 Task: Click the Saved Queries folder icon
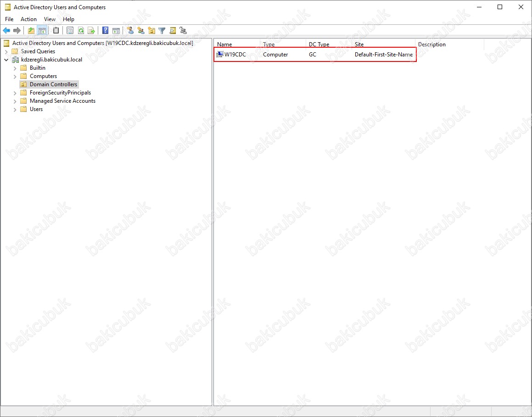pyautogui.click(x=15, y=51)
